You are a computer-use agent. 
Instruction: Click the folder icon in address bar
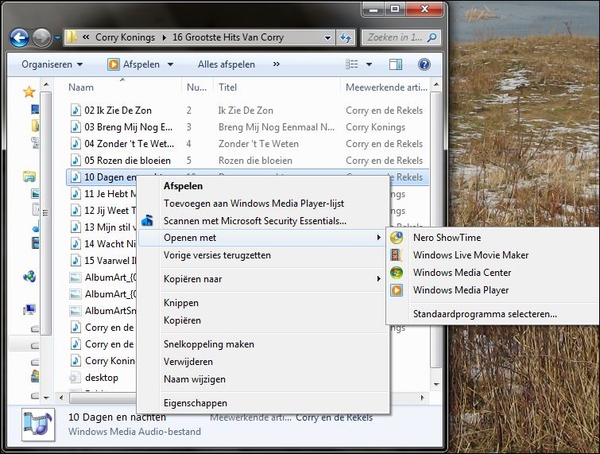click(71, 37)
